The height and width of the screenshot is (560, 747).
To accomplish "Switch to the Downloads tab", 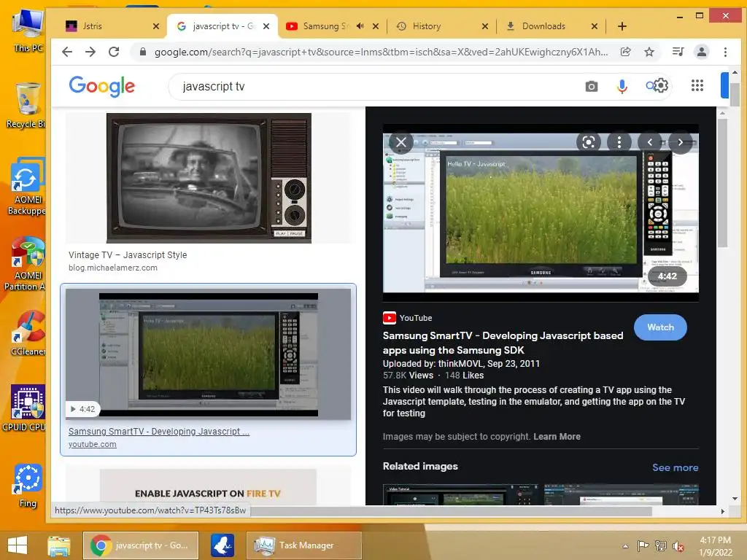I will [543, 26].
